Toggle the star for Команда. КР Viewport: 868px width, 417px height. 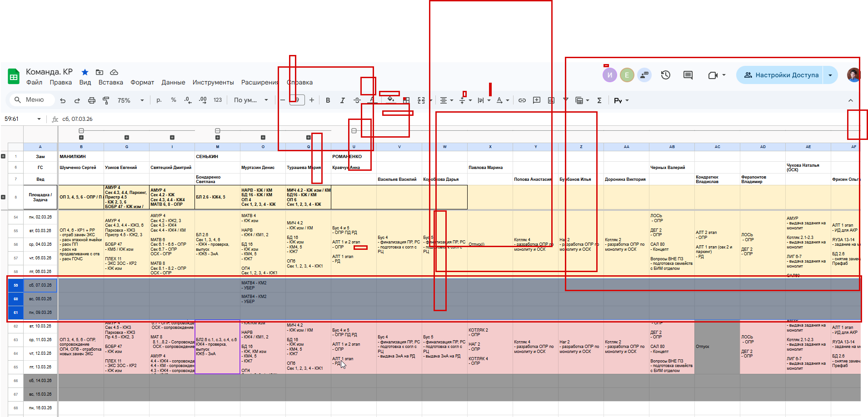85,72
